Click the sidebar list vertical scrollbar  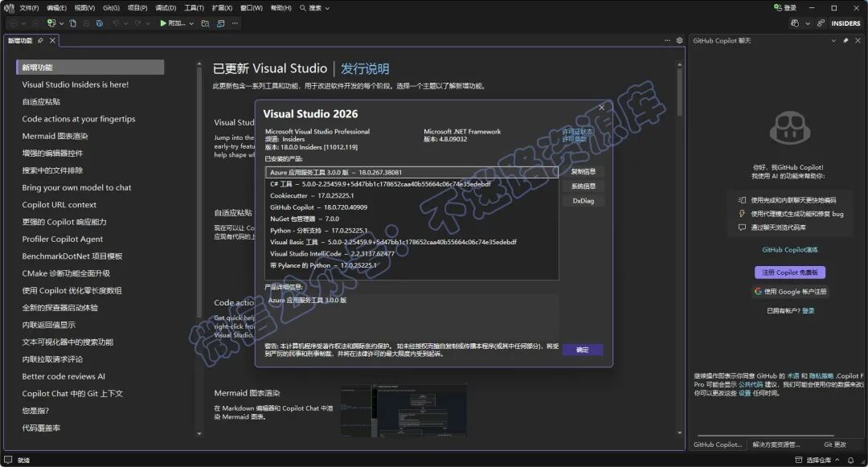[199, 194]
